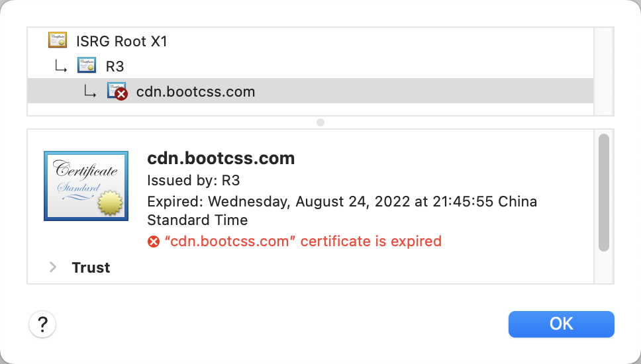Click the hierarchy arrow before R3

(x=61, y=66)
